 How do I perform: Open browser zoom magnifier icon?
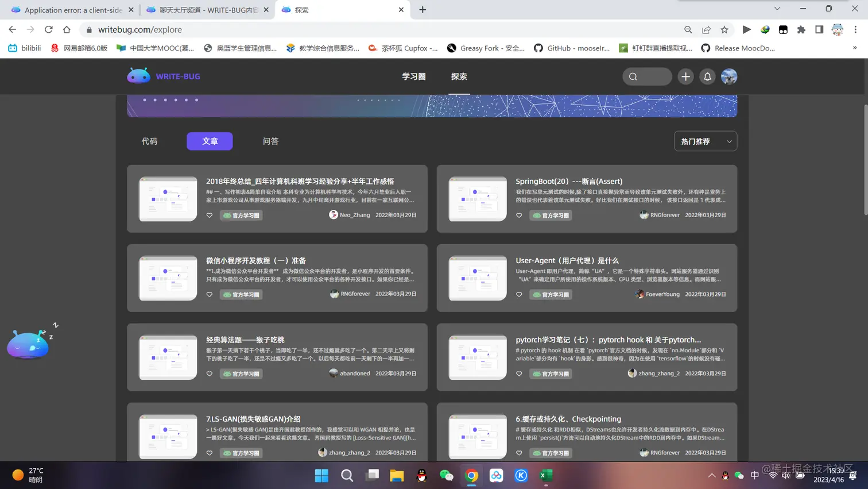click(x=688, y=29)
